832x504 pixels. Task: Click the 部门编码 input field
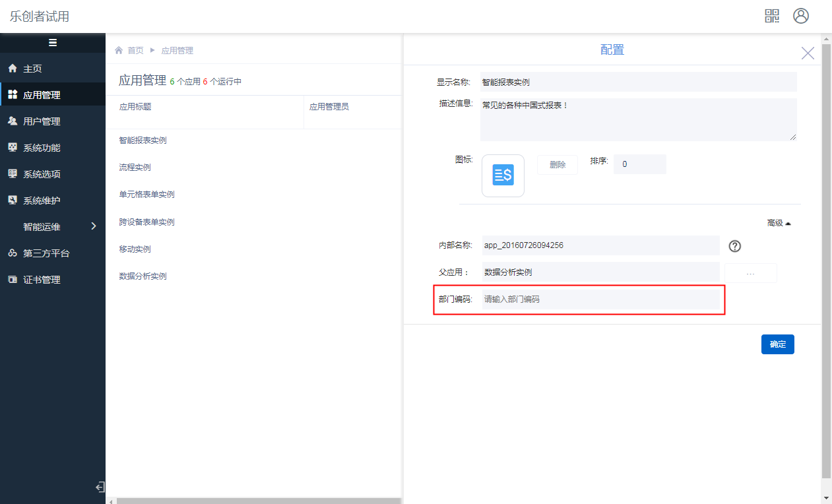pos(600,299)
